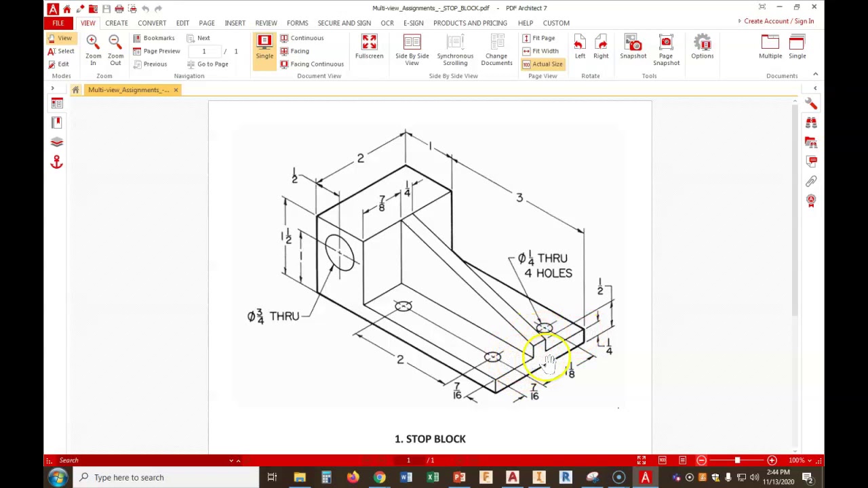Open the layers panel in left sidebar
Image resolution: width=868 pixels, height=488 pixels.
(x=57, y=142)
